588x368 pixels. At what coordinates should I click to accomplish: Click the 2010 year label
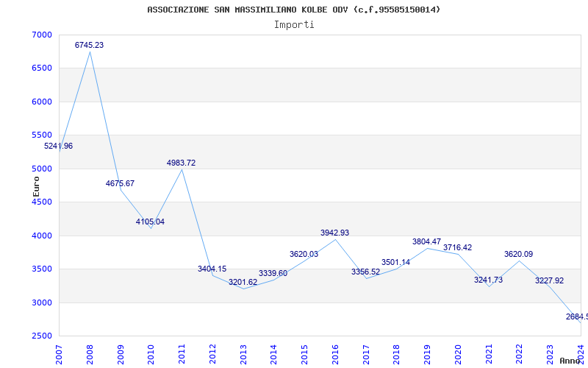pyautogui.click(x=151, y=355)
